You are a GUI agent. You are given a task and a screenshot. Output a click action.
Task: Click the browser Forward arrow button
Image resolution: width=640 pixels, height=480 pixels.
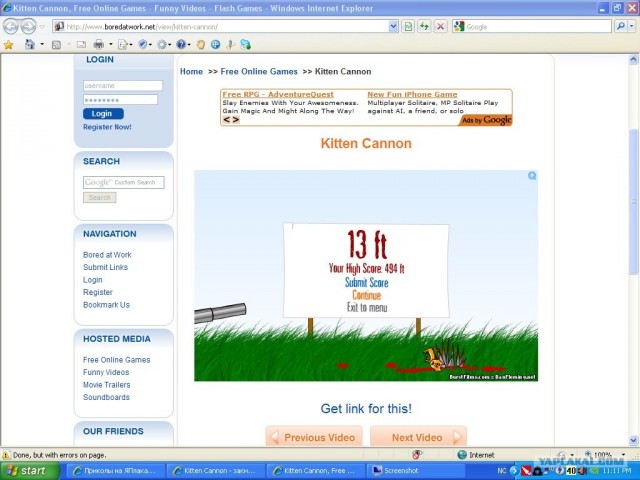pyautogui.click(x=28, y=27)
